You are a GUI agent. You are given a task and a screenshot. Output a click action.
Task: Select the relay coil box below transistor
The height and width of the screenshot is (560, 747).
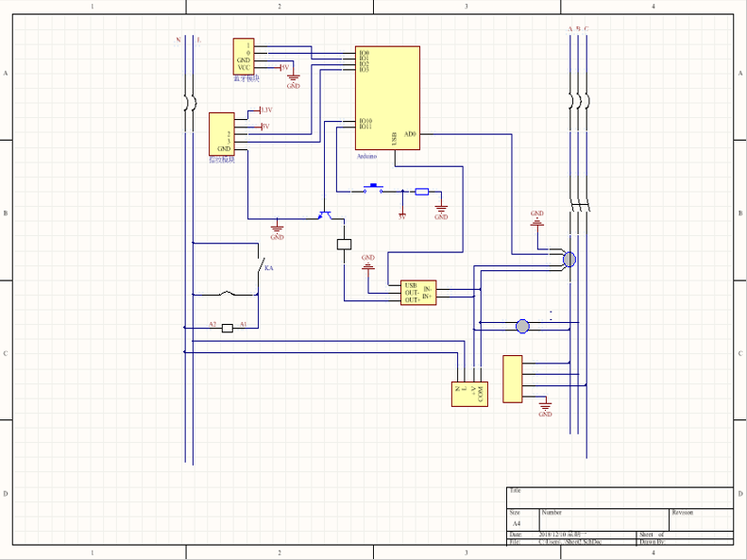click(x=344, y=245)
